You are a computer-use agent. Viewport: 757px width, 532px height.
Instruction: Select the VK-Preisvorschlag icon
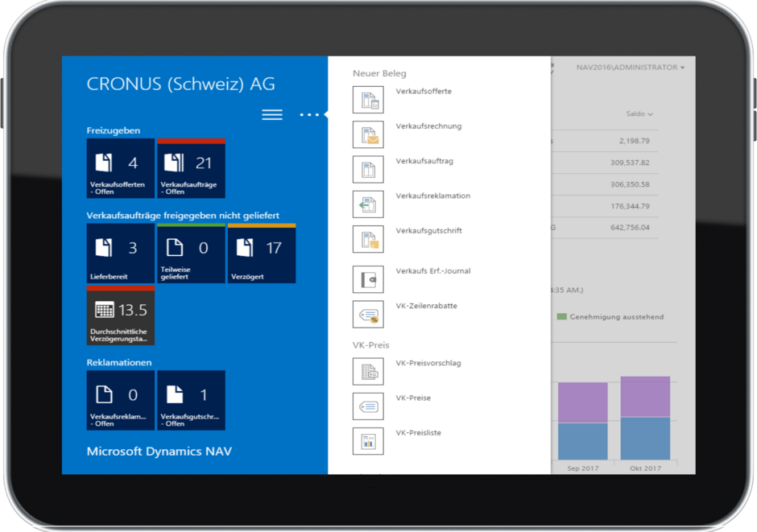(x=368, y=370)
